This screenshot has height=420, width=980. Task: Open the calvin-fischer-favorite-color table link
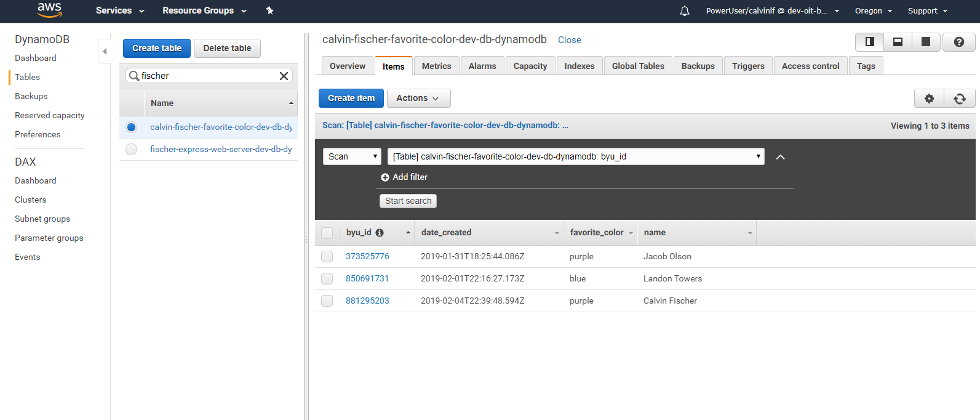[x=221, y=127]
